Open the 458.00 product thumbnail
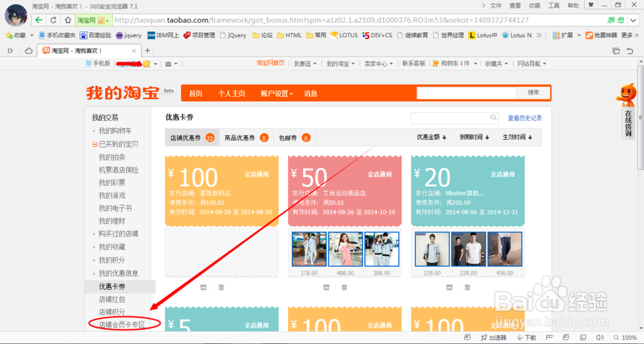The image size is (644, 344). [505, 249]
